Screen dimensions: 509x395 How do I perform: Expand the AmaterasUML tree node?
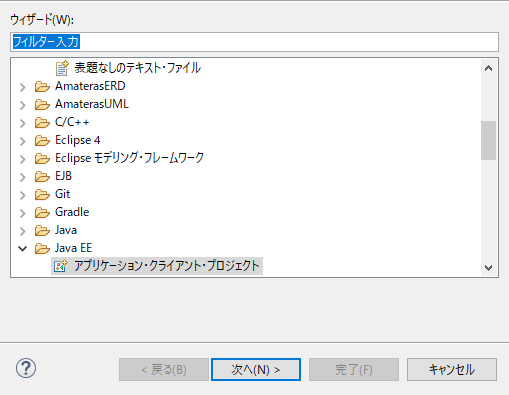click(x=23, y=105)
